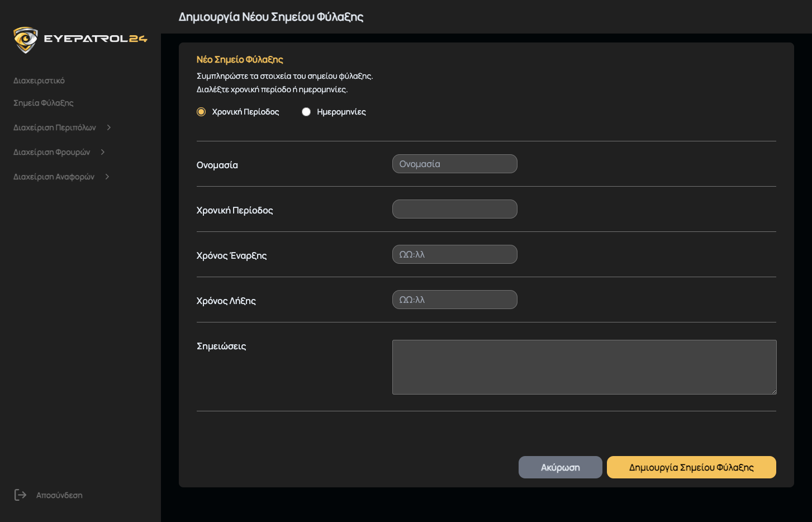Image resolution: width=812 pixels, height=522 pixels.
Task: Open the Διαχείριση Φρουρών menu item
Action: (52, 152)
